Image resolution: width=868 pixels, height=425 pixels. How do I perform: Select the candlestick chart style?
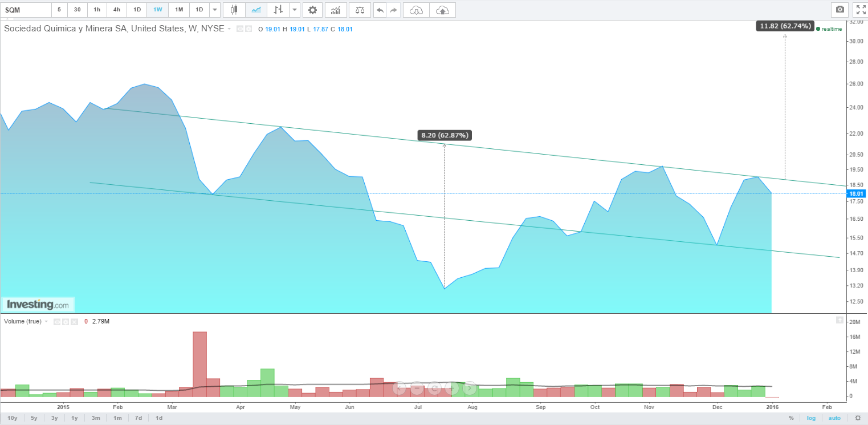coord(234,10)
